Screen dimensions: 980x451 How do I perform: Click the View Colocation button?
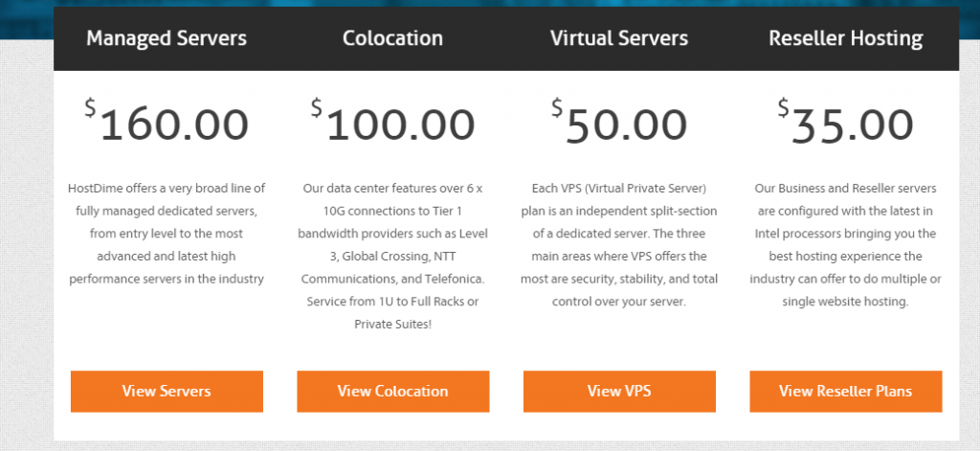tap(392, 391)
